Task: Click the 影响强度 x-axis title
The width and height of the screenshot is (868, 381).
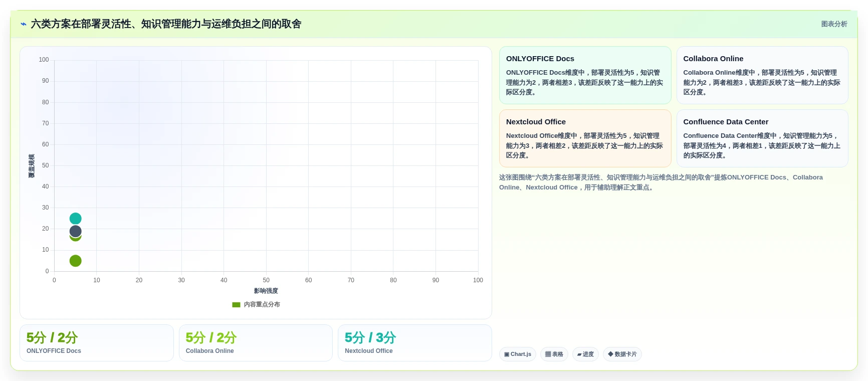Action: [266, 291]
